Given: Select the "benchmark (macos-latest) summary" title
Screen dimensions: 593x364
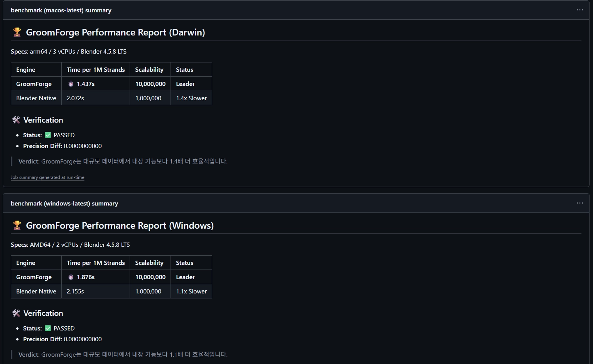Looking at the screenshot, I should [x=61, y=10].
